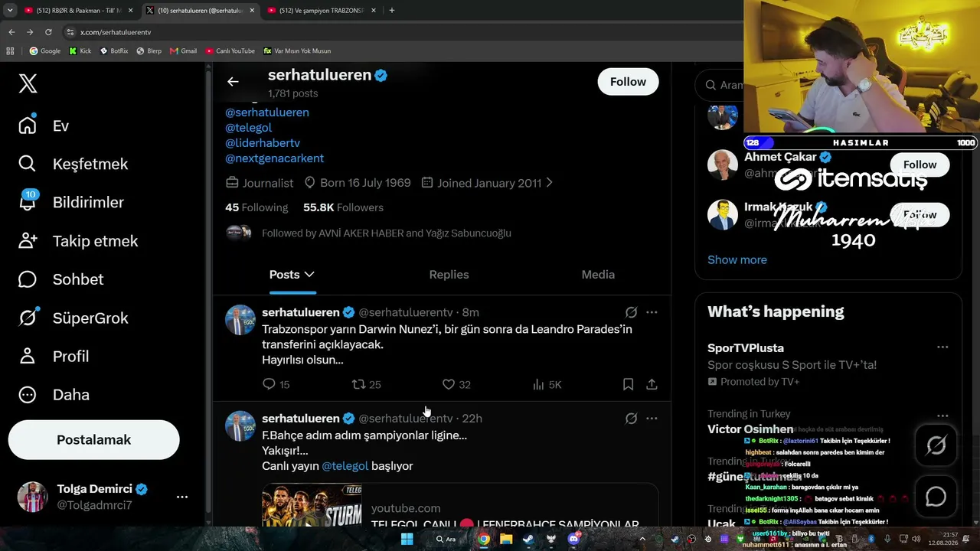
Task: Click the Windows Start button
Action: coord(407,539)
